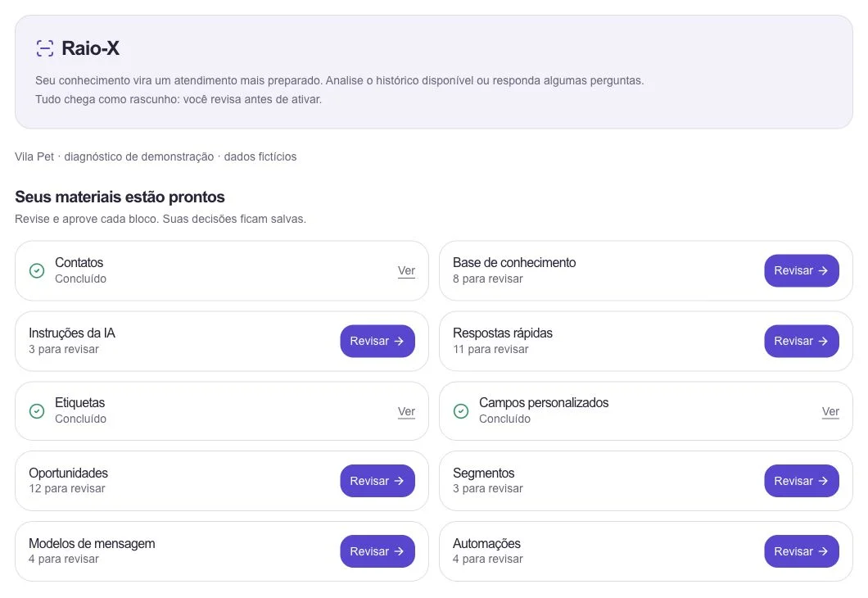Click the 'Campos personalizados' card title

click(544, 402)
